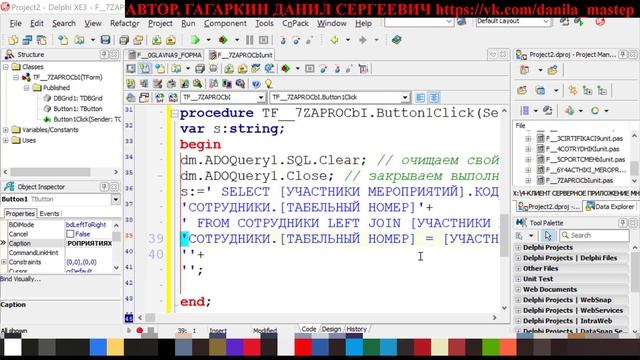The height and width of the screenshot is (360, 640).
Task: Click the New Items icon in main toolbar
Action: point(63,40)
